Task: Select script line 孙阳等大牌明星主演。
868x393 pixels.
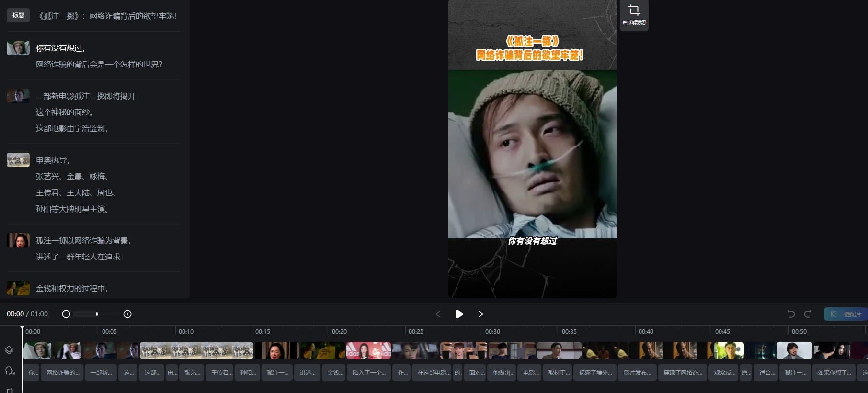Action: tap(72, 209)
